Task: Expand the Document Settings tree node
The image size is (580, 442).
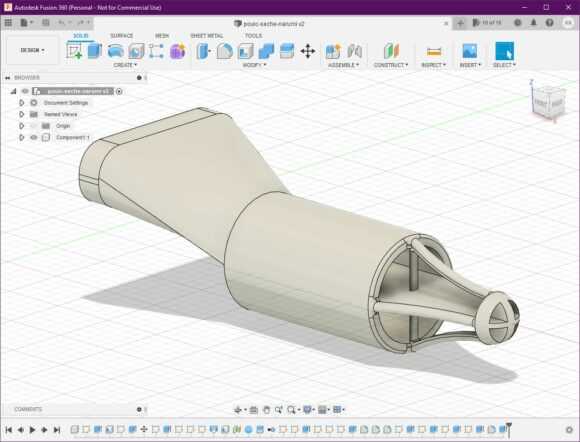Action: [21, 102]
